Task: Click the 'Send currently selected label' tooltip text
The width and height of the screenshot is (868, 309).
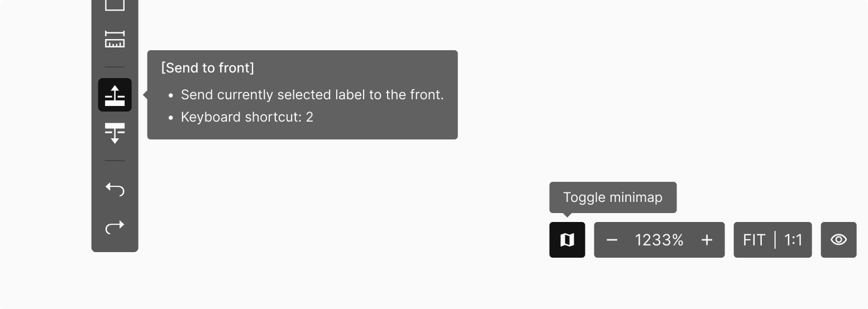Action: (x=312, y=95)
